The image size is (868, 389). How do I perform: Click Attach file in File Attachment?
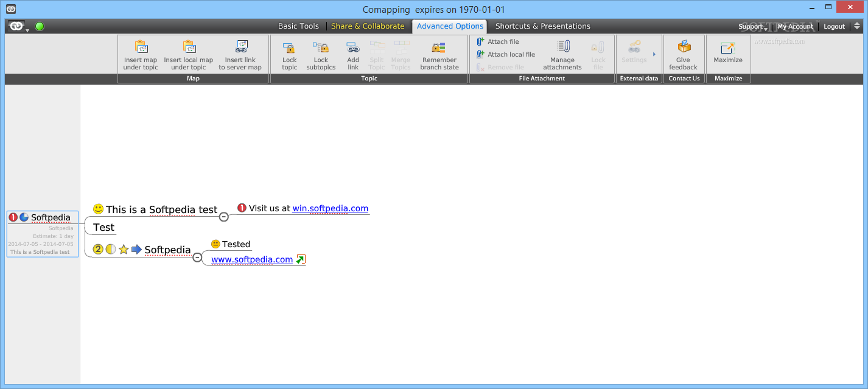[x=497, y=41]
